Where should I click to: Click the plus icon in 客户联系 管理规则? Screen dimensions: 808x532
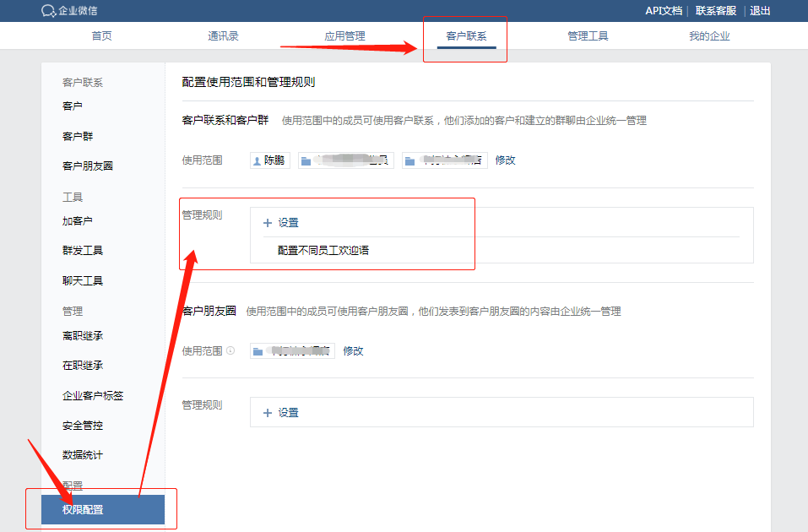pyautogui.click(x=268, y=223)
